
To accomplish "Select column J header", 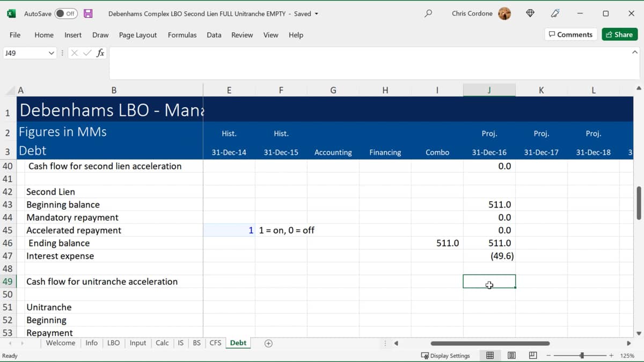I will click(489, 90).
